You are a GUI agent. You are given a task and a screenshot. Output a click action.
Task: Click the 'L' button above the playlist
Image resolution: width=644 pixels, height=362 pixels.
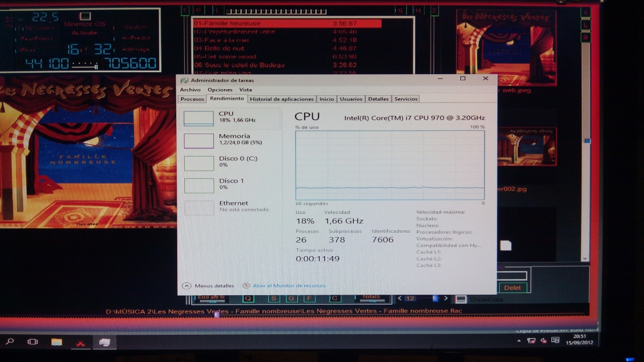coord(218,10)
